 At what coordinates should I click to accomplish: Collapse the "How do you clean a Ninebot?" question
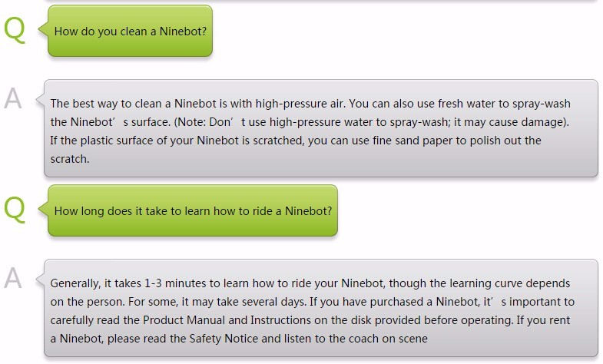click(x=131, y=32)
